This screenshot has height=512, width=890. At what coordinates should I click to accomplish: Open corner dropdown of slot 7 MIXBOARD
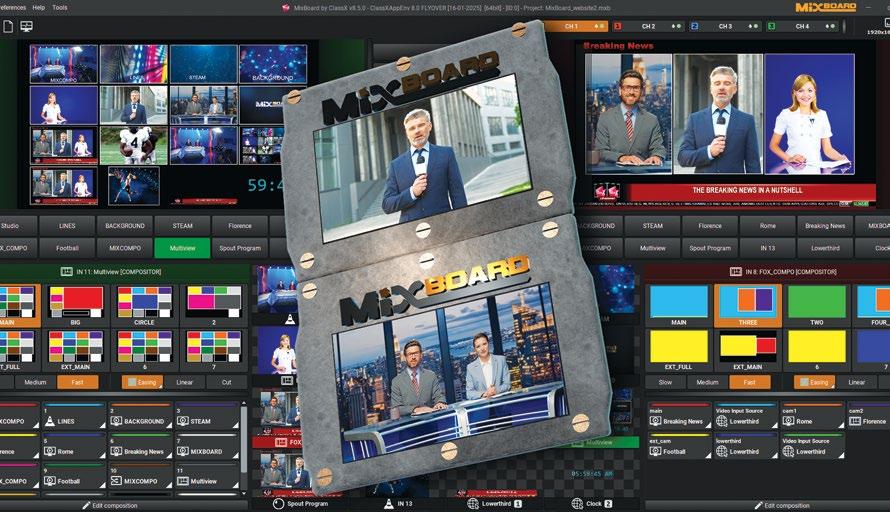click(x=235, y=455)
